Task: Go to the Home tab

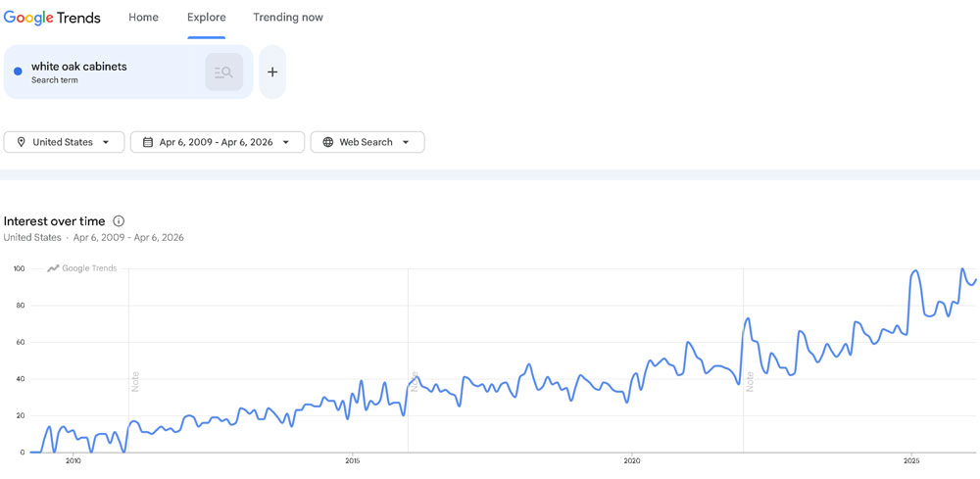Action: [143, 18]
